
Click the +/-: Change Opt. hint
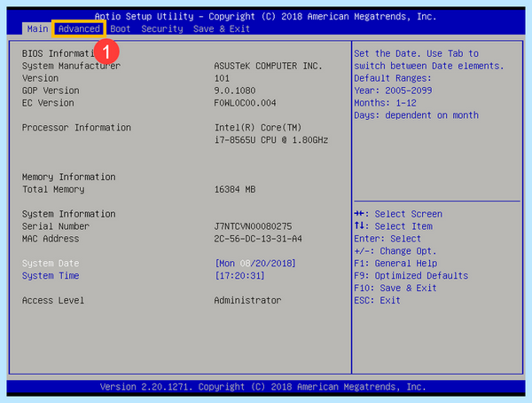point(395,251)
